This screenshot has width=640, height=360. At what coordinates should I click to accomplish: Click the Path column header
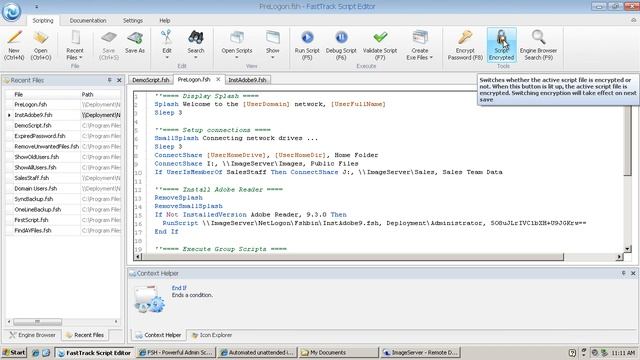tap(100, 94)
